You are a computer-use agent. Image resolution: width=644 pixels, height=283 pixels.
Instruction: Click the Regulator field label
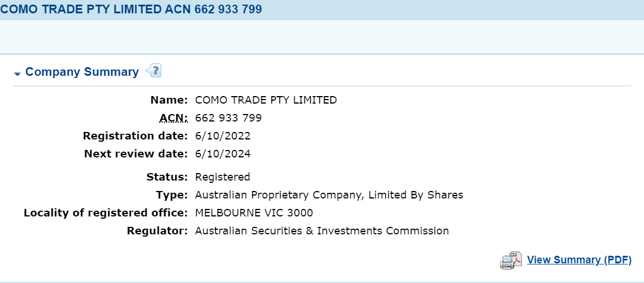click(x=157, y=231)
